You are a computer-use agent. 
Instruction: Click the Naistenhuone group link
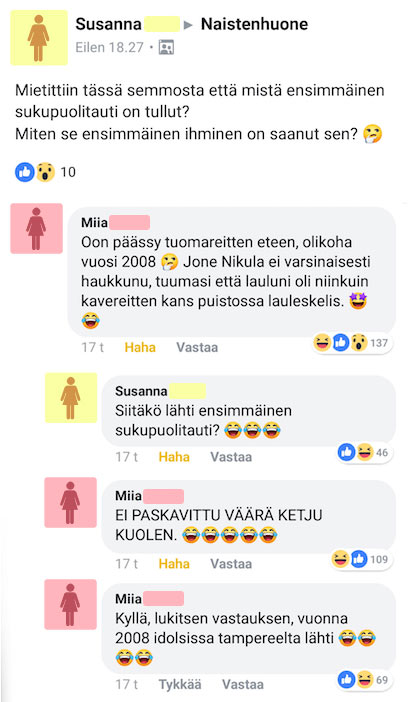click(254, 24)
